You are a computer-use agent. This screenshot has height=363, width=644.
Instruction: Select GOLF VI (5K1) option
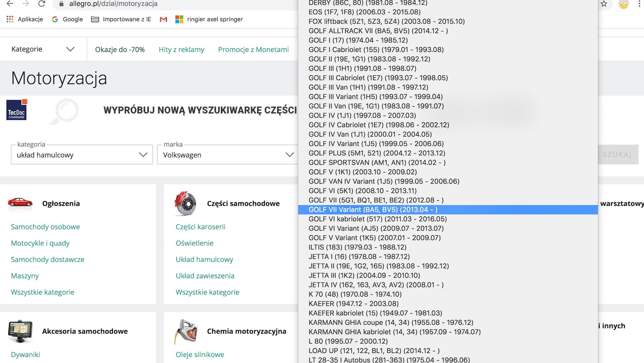[448, 191]
